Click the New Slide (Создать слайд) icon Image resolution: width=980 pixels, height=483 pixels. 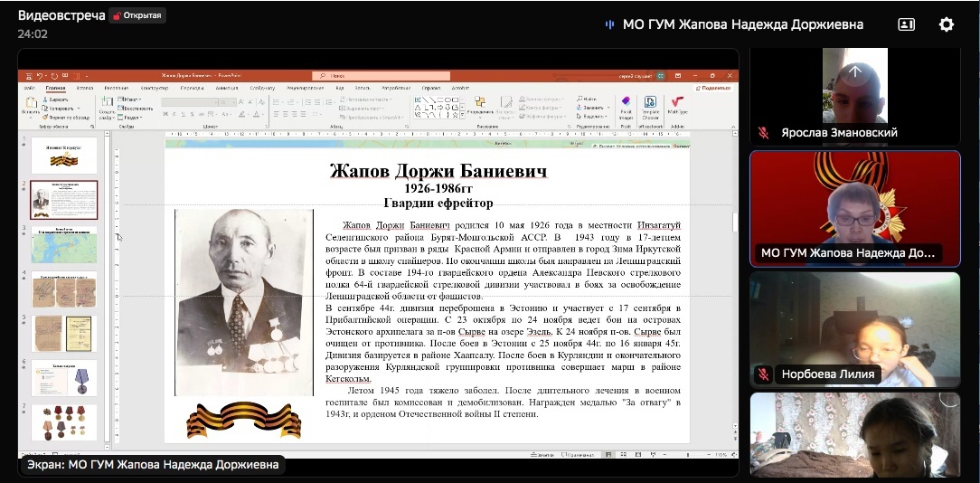click(x=107, y=101)
